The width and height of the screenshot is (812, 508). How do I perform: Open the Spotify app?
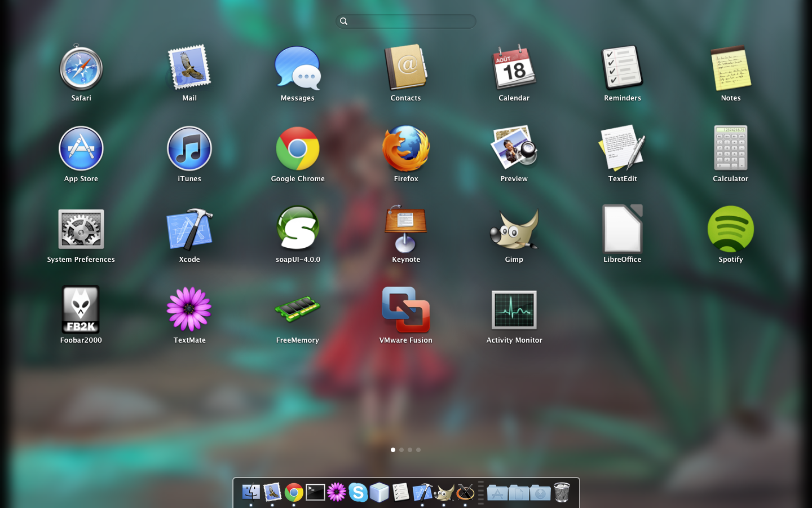pyautogui.click(x=730, y=229)
